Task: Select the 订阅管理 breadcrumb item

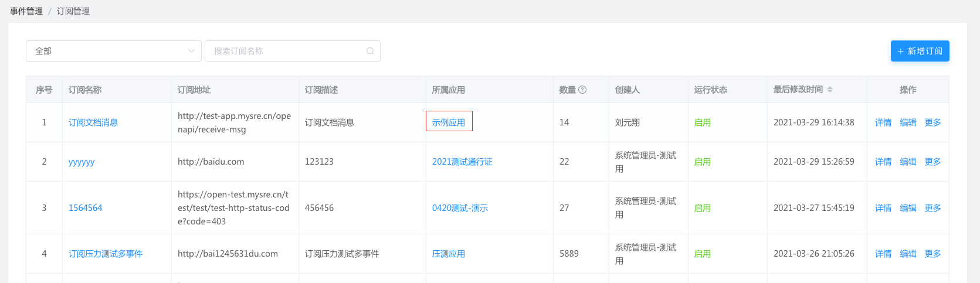Action: click(x=73, y=11)
